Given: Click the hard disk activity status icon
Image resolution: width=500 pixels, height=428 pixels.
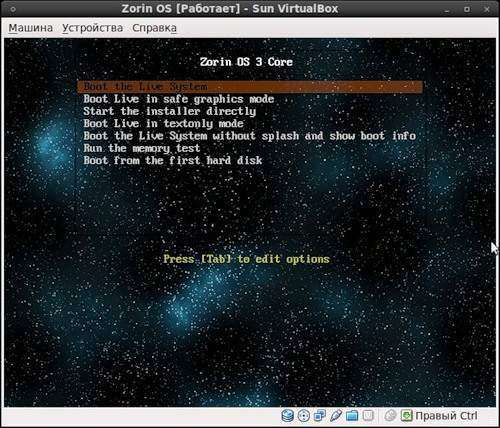Looking at the screenshot, I should (287, 415).
